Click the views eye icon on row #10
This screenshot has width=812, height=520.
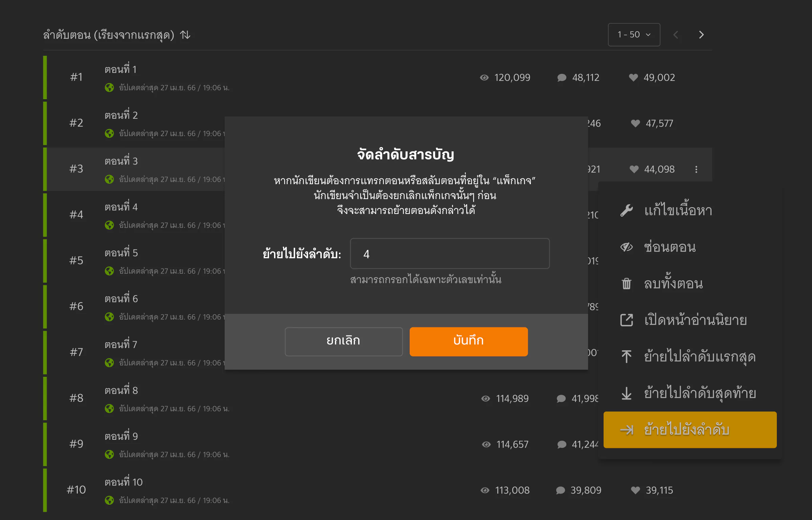click(485, 490)
